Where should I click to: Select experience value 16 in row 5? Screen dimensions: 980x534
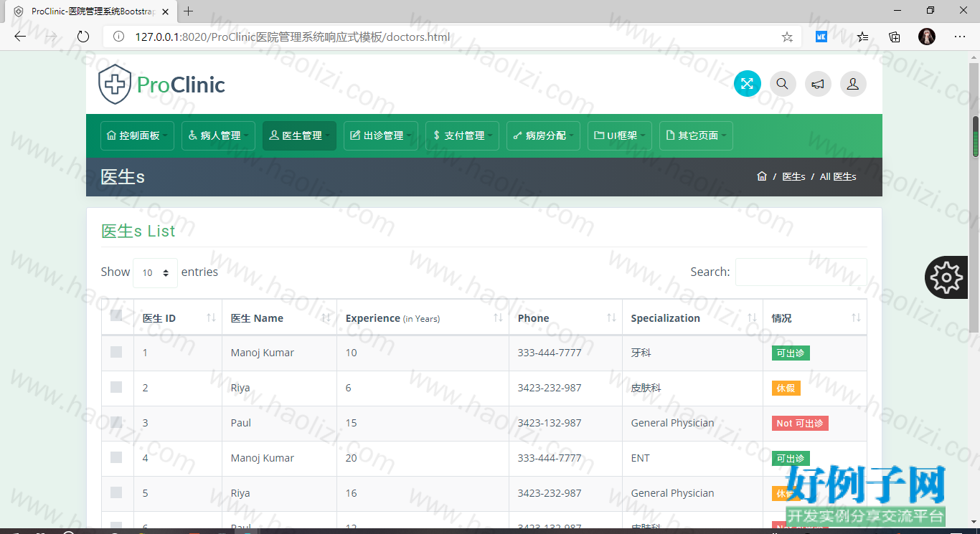coord(351,493)
